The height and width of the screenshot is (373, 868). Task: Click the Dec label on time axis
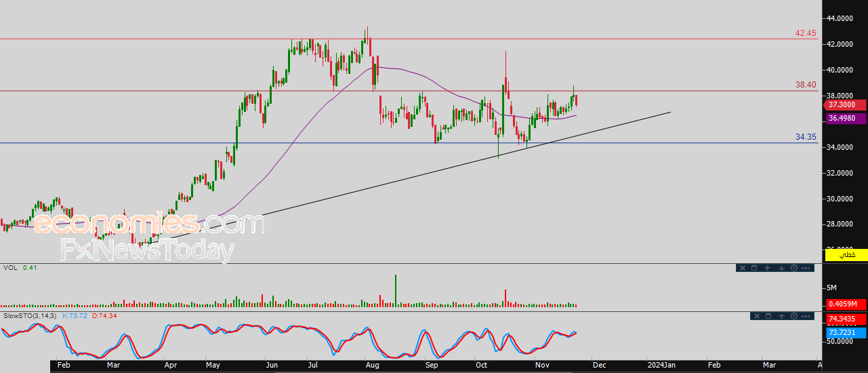pyautogui.click(x=599, y=365)
